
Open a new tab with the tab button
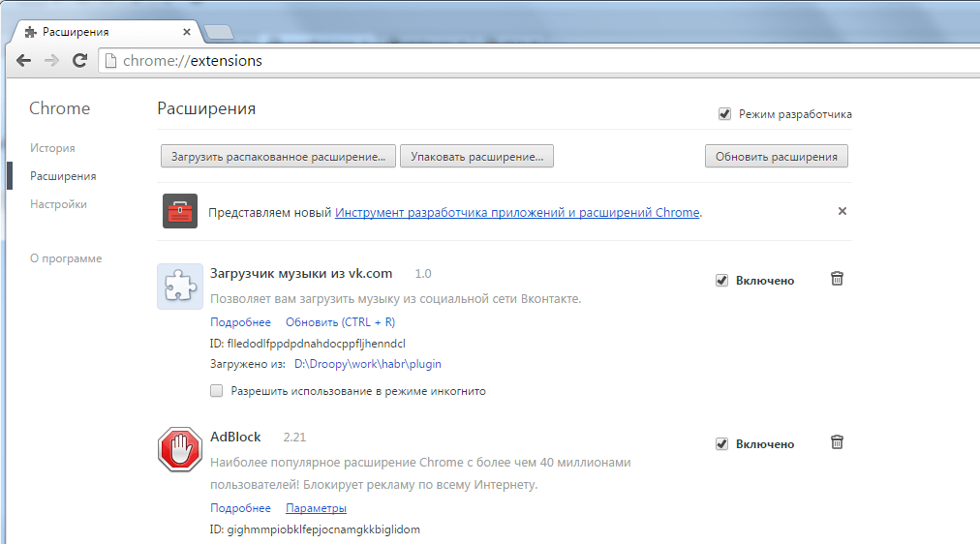[218, 32]
